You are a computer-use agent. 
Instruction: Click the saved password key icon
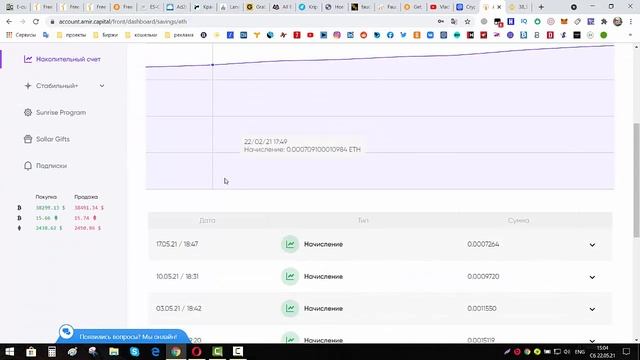441,21
